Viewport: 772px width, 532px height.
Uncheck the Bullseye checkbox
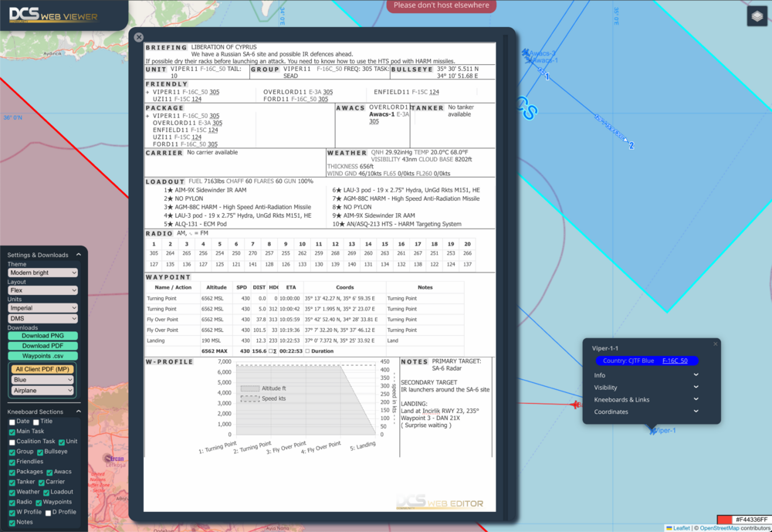(40, 452)
